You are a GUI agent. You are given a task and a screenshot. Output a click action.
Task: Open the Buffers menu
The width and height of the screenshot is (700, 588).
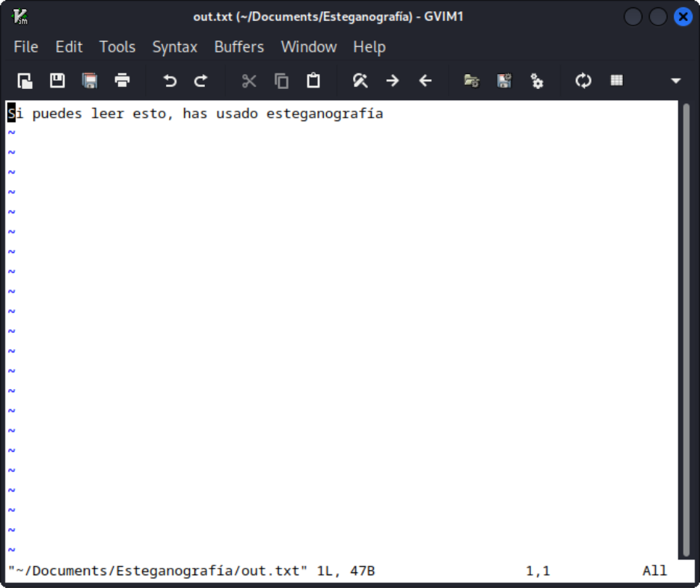(239, 47)
